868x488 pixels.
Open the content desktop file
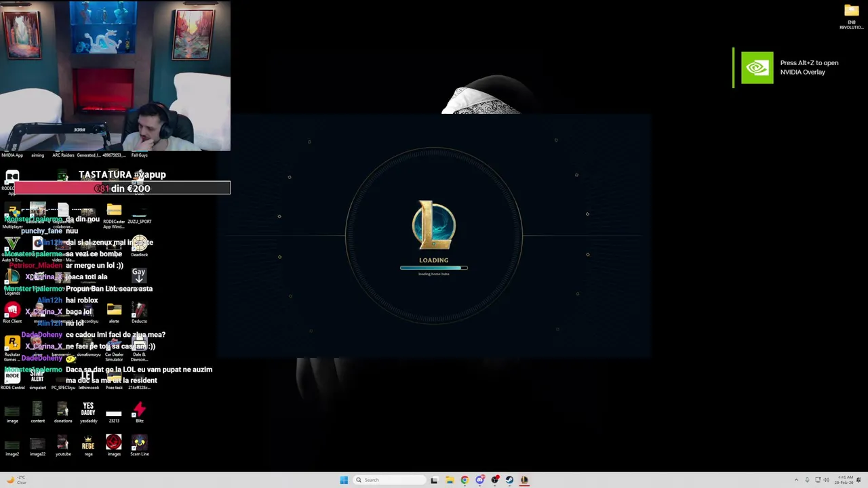(x=37, y=412)
